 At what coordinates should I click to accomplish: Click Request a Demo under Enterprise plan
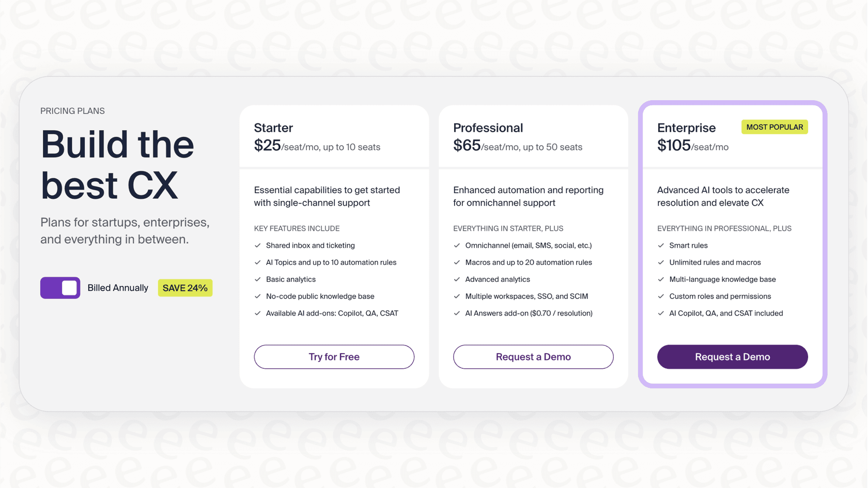click(732, 357)
